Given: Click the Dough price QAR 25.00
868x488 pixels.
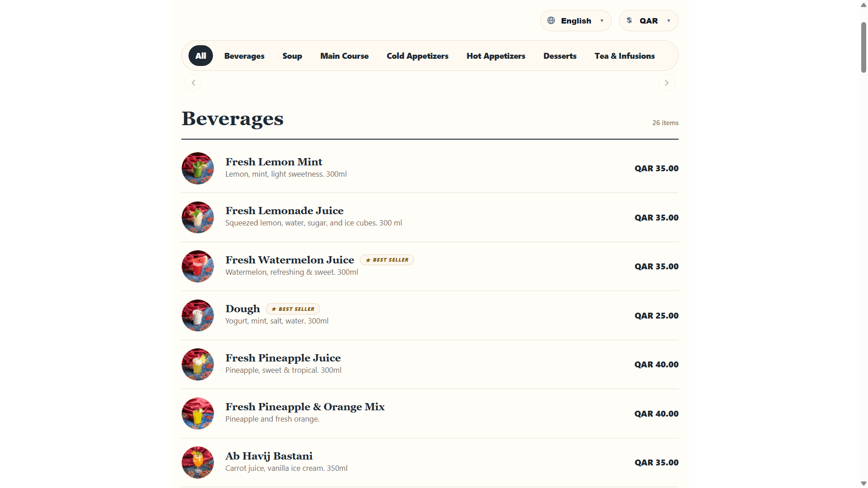Looking at the screenshot, I should (656, 315).
